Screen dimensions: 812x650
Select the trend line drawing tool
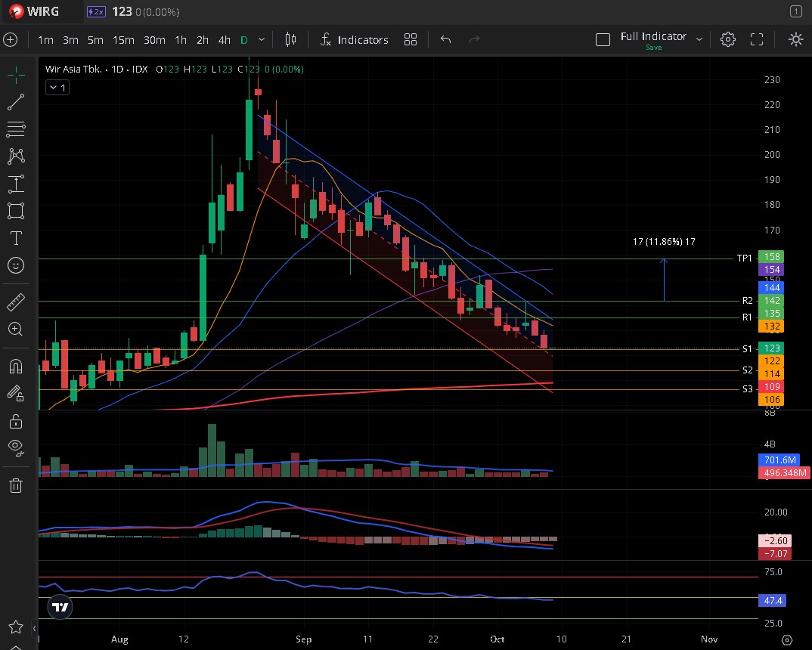(16, 101)
